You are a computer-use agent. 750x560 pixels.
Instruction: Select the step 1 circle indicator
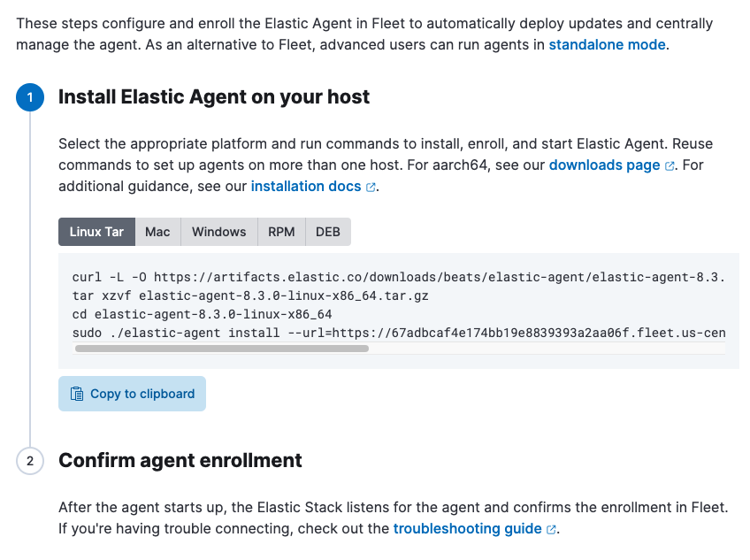pos(30,97)
